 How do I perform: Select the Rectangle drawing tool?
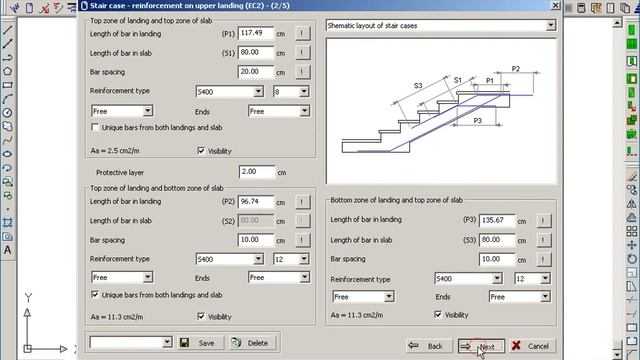click(7, 85)
